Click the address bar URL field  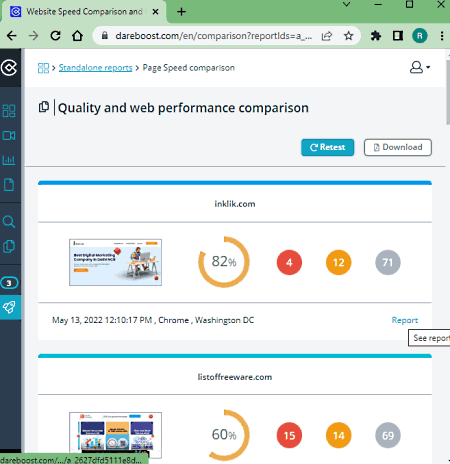pos(213,36)
